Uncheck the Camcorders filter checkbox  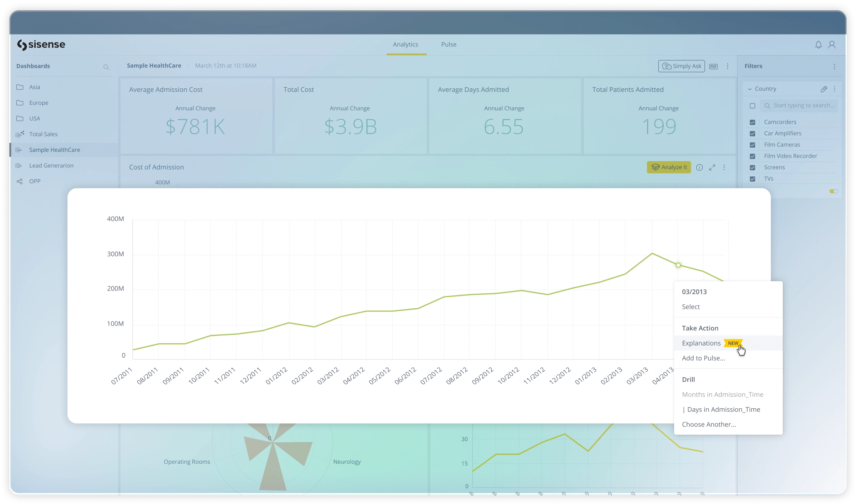point(752,122)
